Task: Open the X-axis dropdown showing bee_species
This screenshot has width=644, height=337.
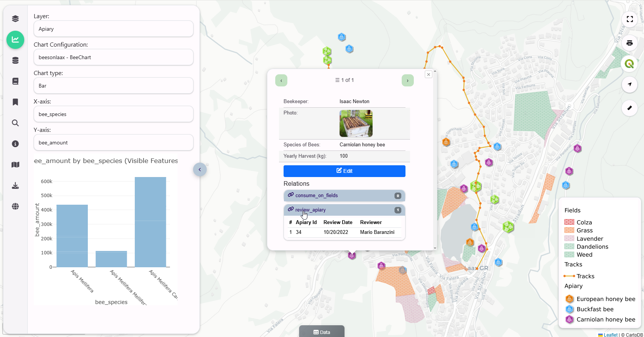Action: (114, 114)
